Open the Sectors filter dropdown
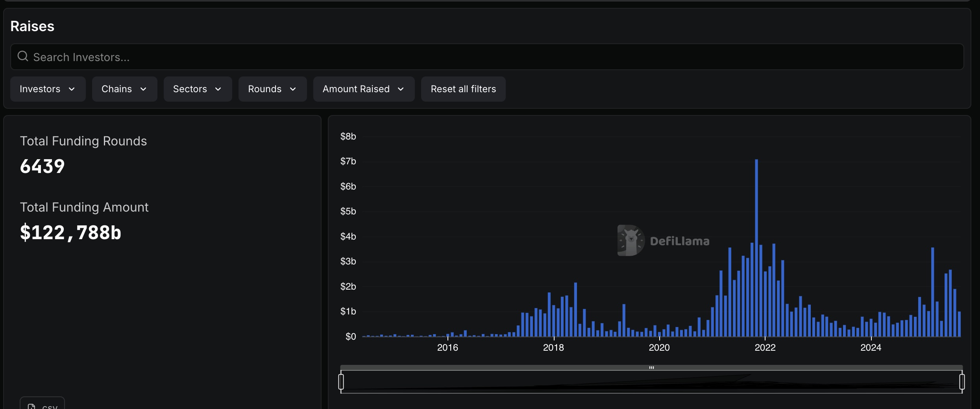 pos(198,89)
